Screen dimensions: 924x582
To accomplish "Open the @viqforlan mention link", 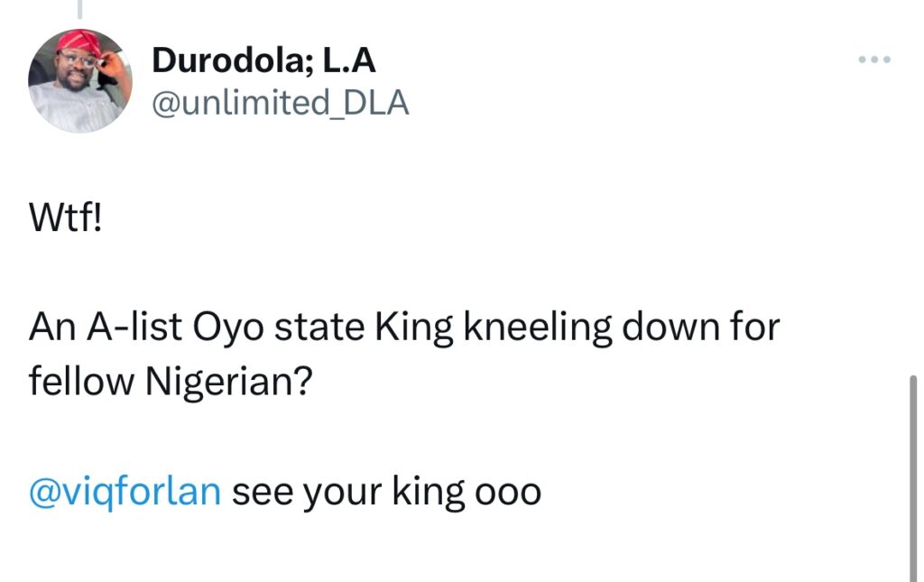I will tap(125, 493).
